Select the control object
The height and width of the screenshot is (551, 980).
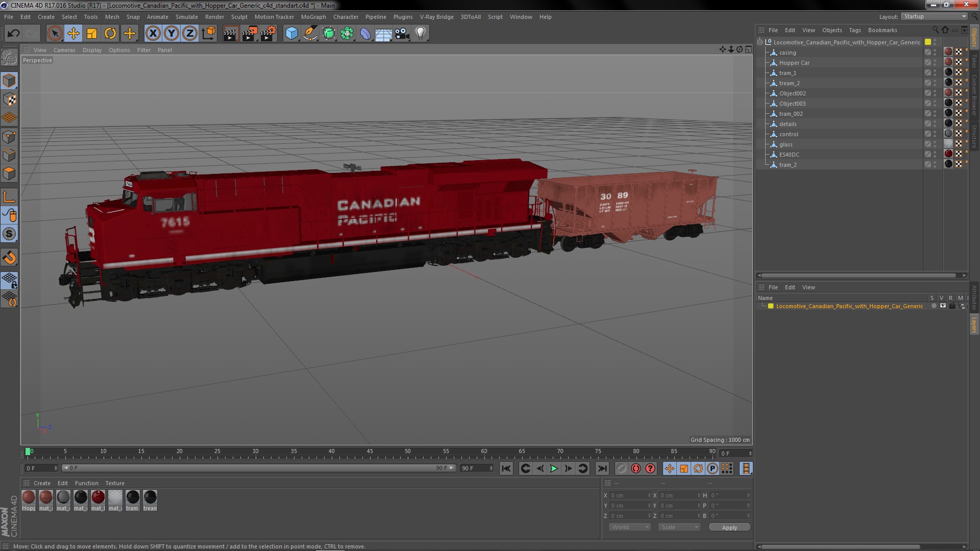pyautogui.click(x=789, y=134)
